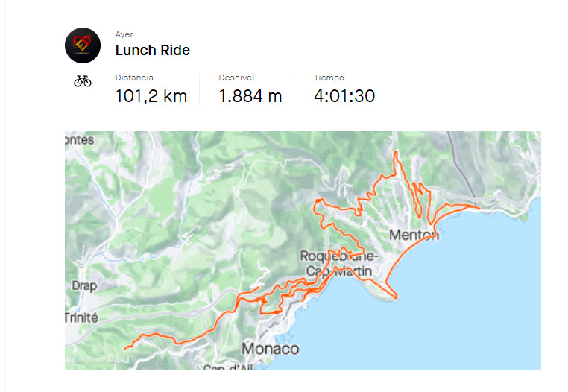Open the Lunch Ride activity title
The height and width of the screenshot is (392, 568).
(153, 51)
